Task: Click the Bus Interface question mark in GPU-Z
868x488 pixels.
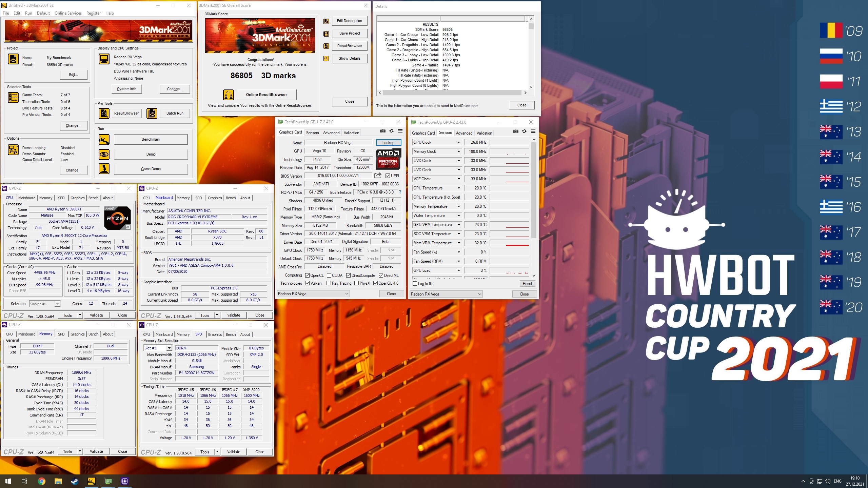Action: [x=400, y=192]
